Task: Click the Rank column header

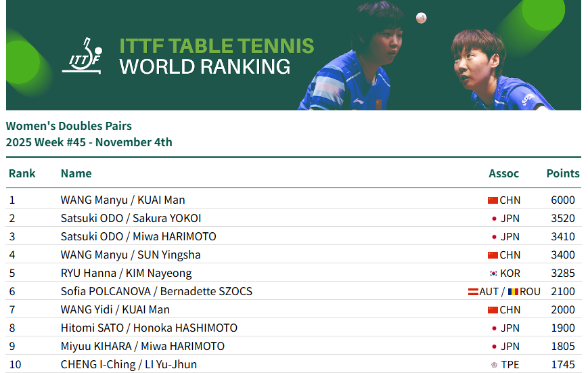Action: (x=22, y=173)
